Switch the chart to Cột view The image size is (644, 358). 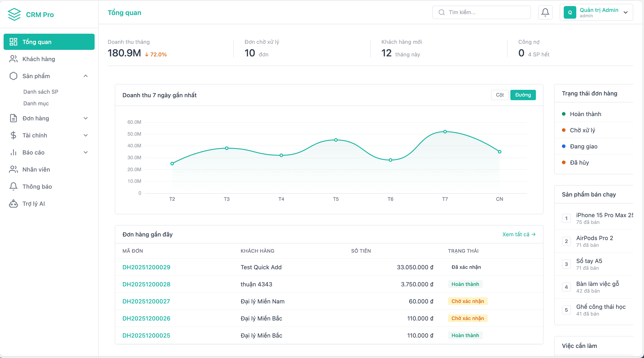click(x=500, y=95)
